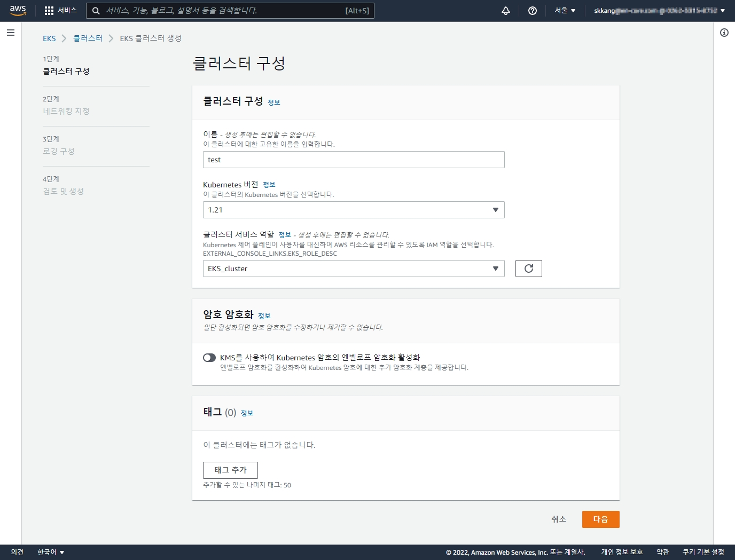
Task: Refresh the cluster service role list
Action: 529,269
